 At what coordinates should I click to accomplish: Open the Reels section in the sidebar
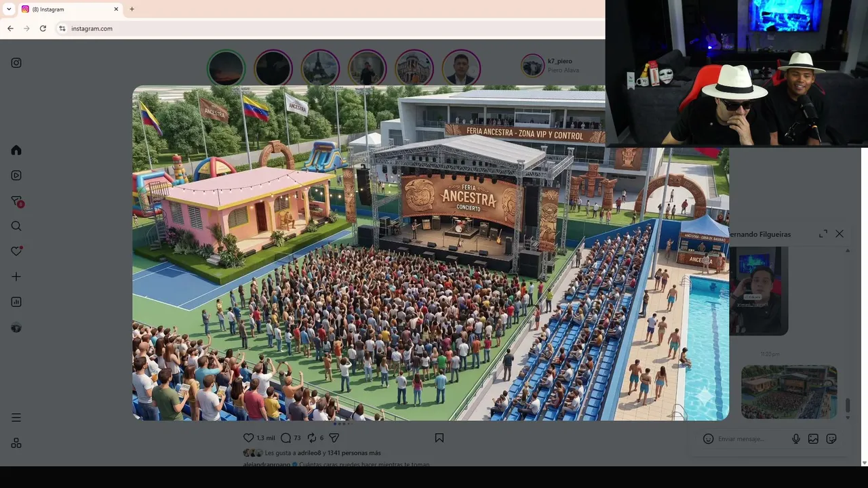(16, 175)
